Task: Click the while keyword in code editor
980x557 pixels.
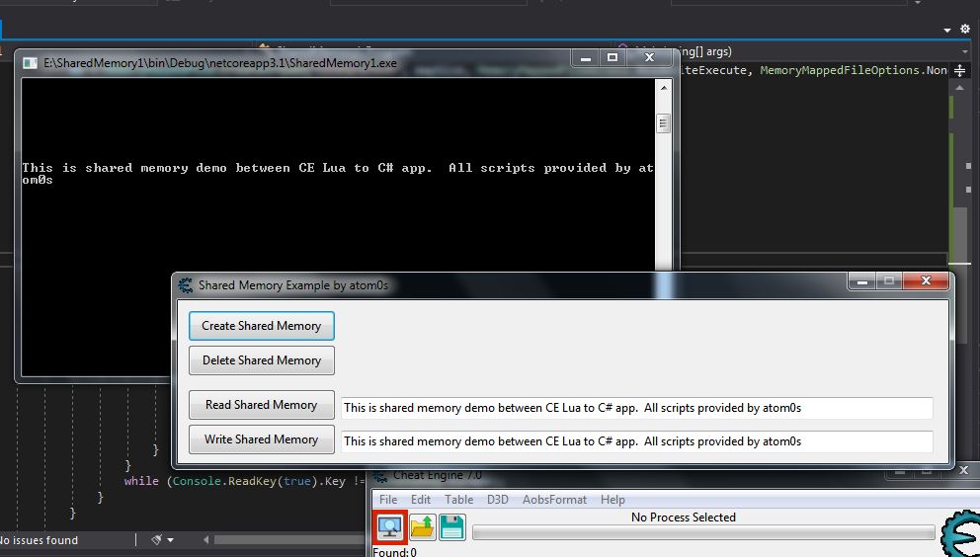Action: coord(141,481)
